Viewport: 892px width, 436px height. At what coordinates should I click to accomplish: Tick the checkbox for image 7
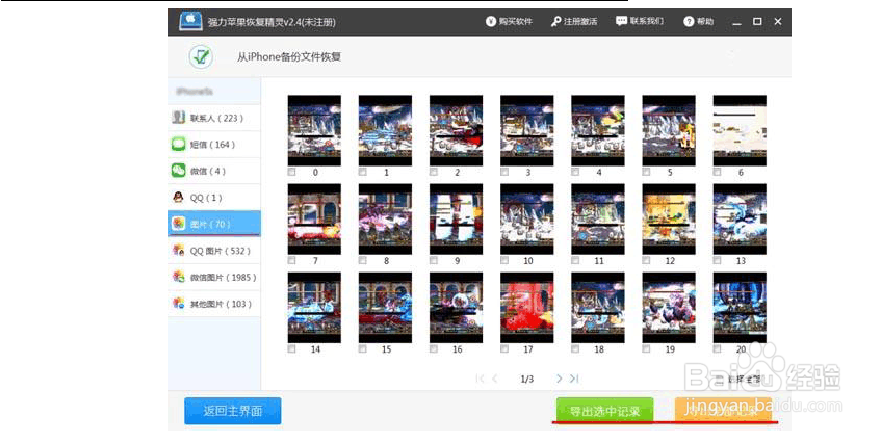click(291, 260)
